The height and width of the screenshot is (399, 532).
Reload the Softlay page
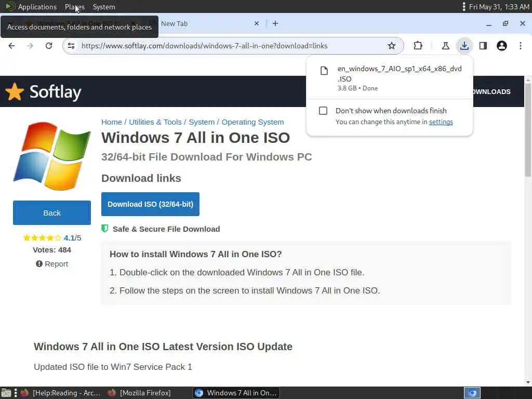point(49,46)
